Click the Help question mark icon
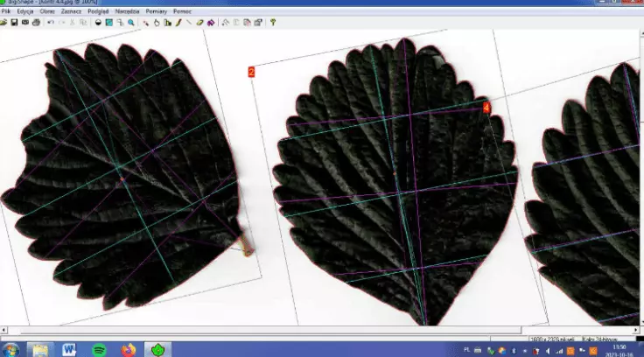 pos(272,22)
